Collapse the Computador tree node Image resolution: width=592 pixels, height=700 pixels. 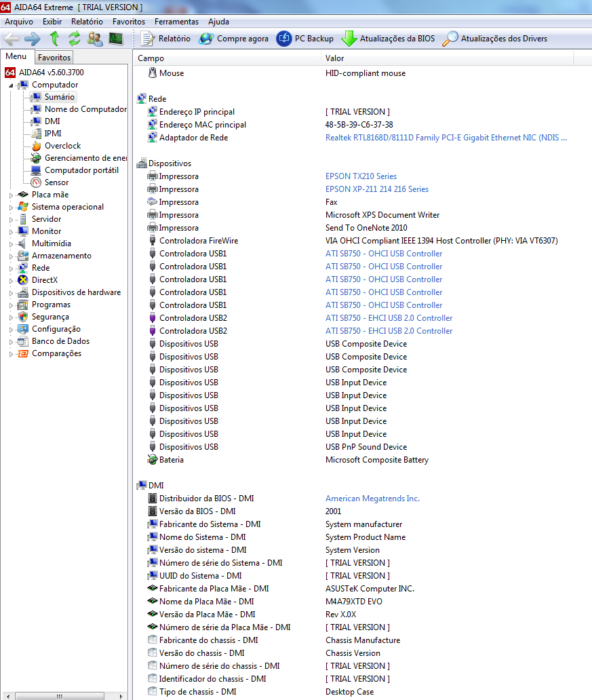[11, 85]
